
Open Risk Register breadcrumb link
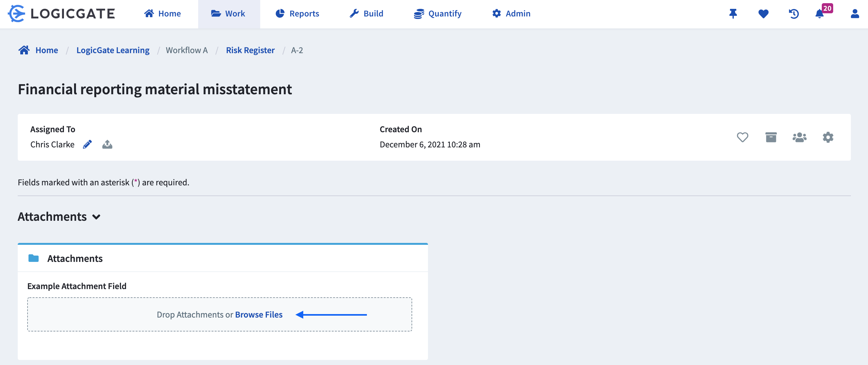[250, 50]
